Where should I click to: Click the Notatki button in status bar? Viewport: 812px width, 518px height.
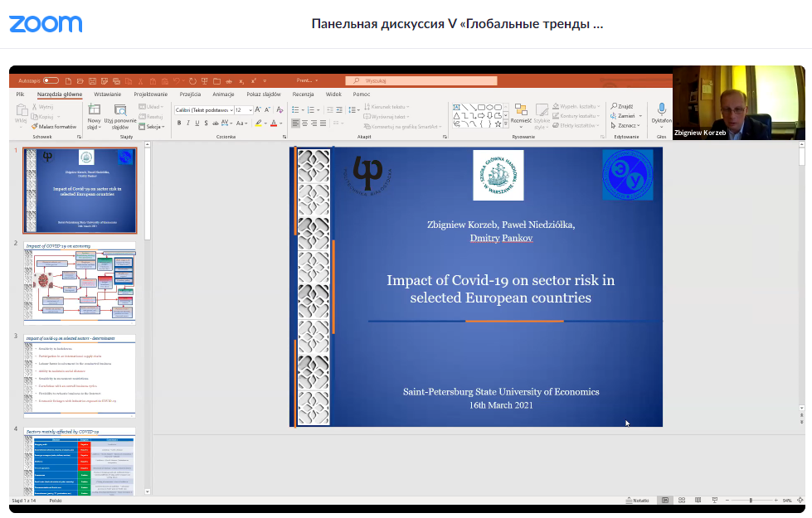(637, 501)
